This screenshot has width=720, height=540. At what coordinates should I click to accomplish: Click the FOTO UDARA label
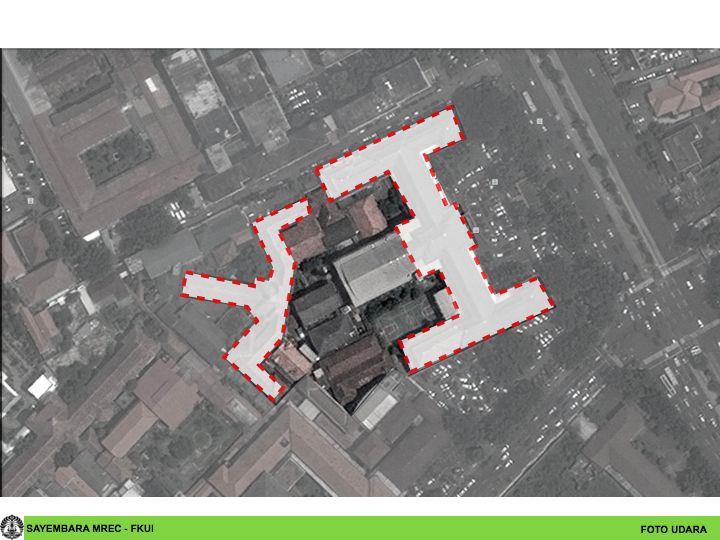pos(673,529)
